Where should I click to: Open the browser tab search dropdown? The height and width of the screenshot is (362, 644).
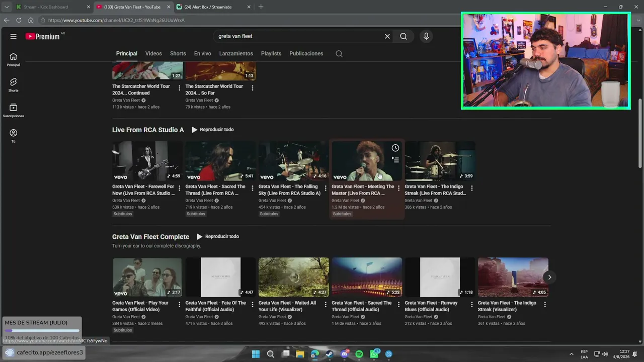pyautogui.click(x=7, y=7)
